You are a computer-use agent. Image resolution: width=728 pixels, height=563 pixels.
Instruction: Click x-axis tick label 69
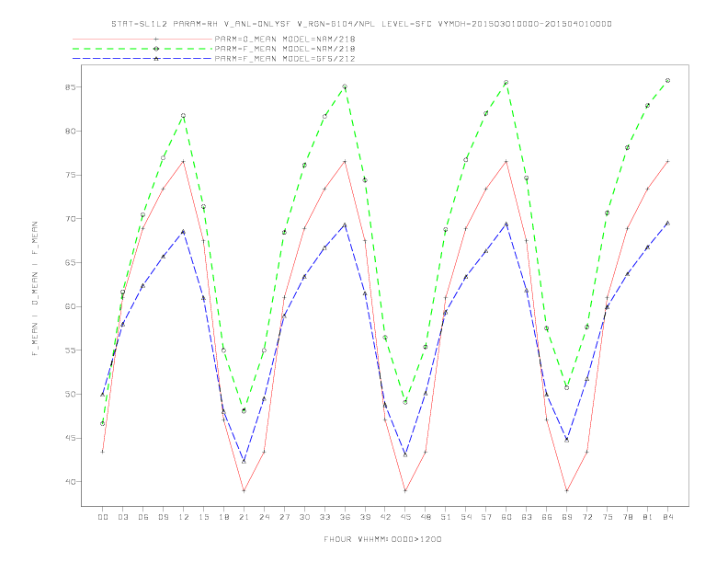[567, 517]
